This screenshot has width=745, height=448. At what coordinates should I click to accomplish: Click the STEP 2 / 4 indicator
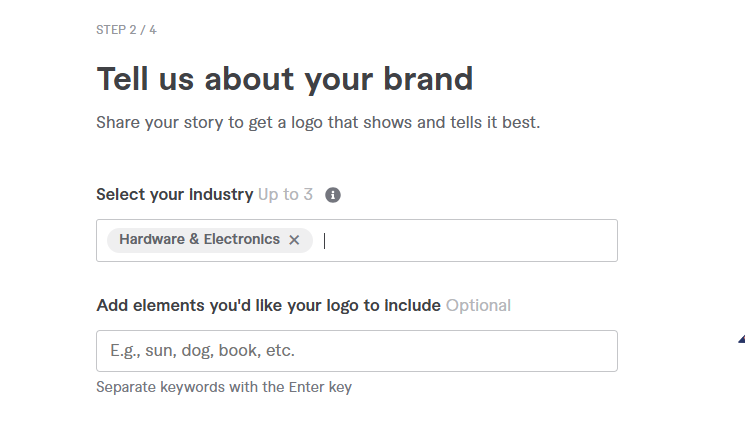tap(126, 30)
